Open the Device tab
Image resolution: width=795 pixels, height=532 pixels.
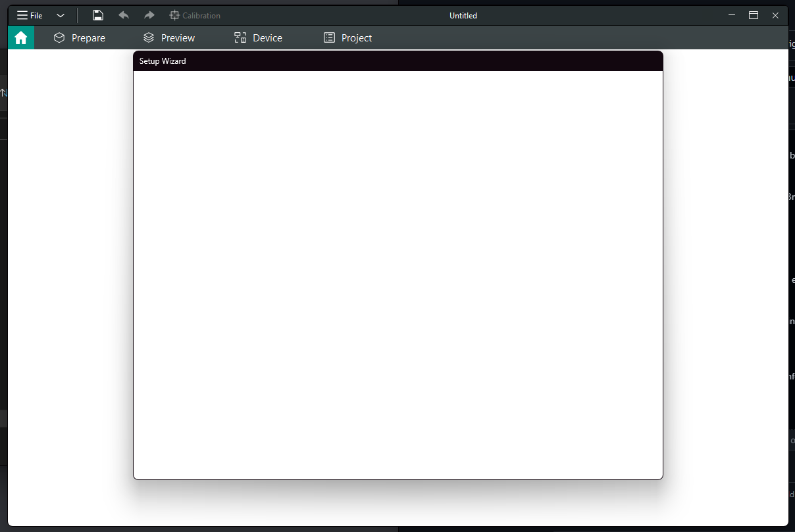[268, 37]
